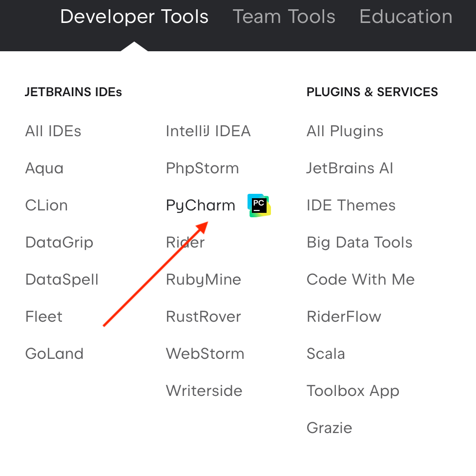Viewport: 476px width, 476px height.
Task: Open the All IDEs link
Action: pos(53,131)
